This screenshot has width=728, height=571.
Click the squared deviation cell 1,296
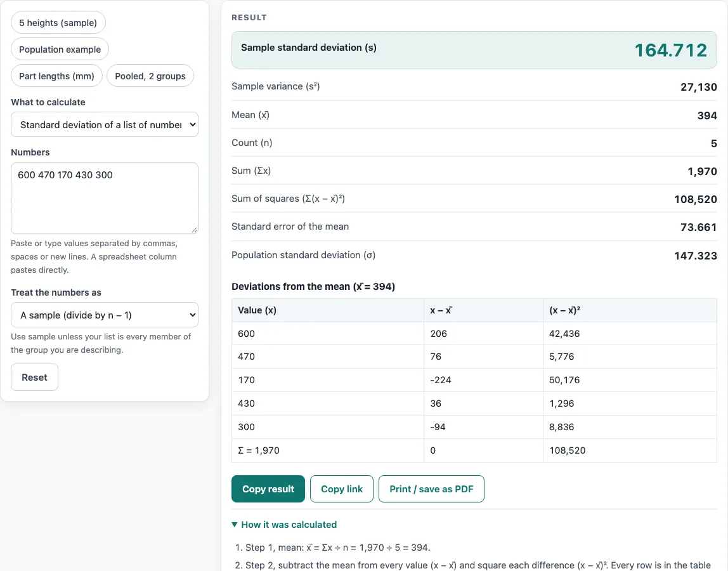(630, 404)
